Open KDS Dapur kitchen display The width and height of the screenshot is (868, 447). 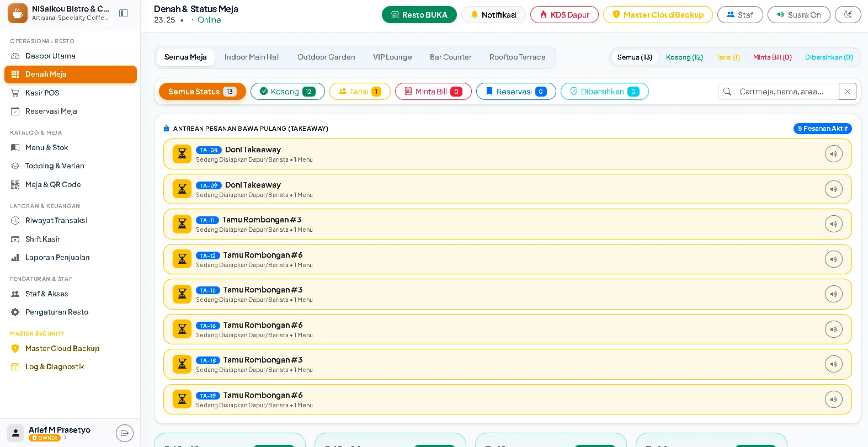(x=565, y=15)
